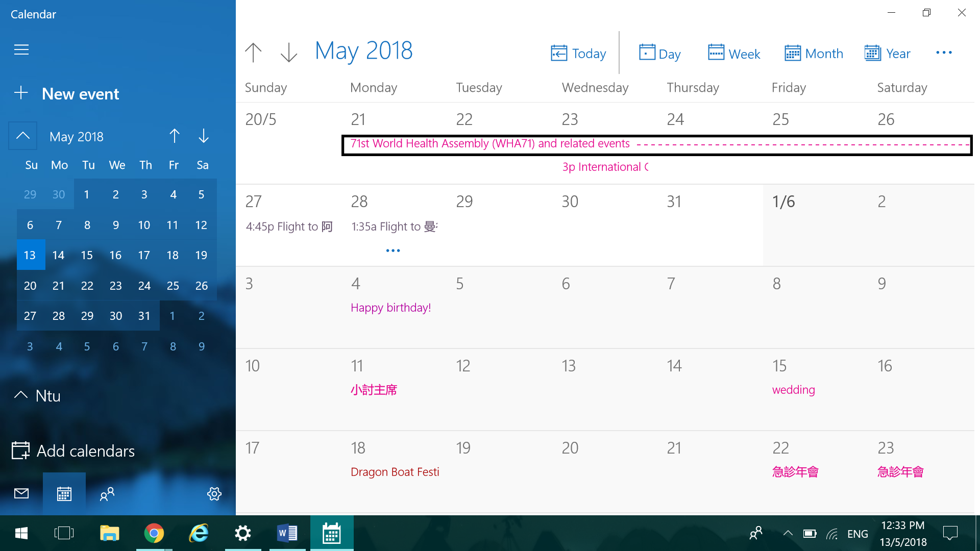Click the People icon in bottom bar
Screen dimensions: 980x551
(x=106, y=494)
